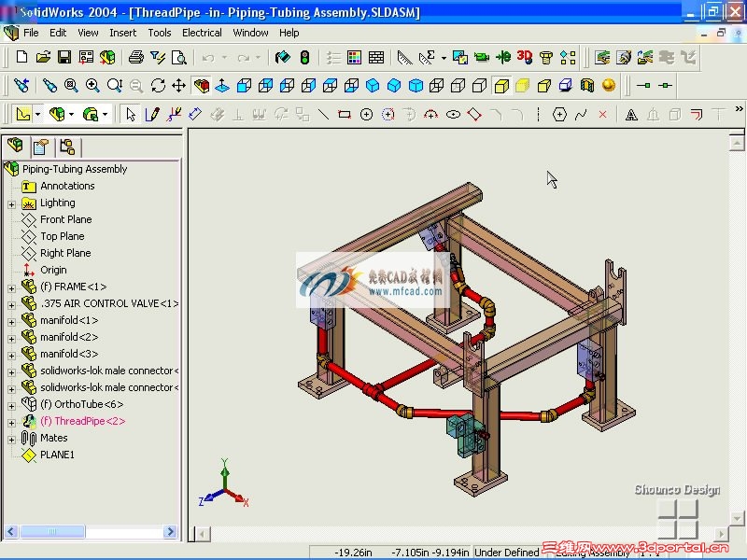Open the Help menu
Image resolution: width=747 pixels, height=560 pixels.
tap(289, 33)
